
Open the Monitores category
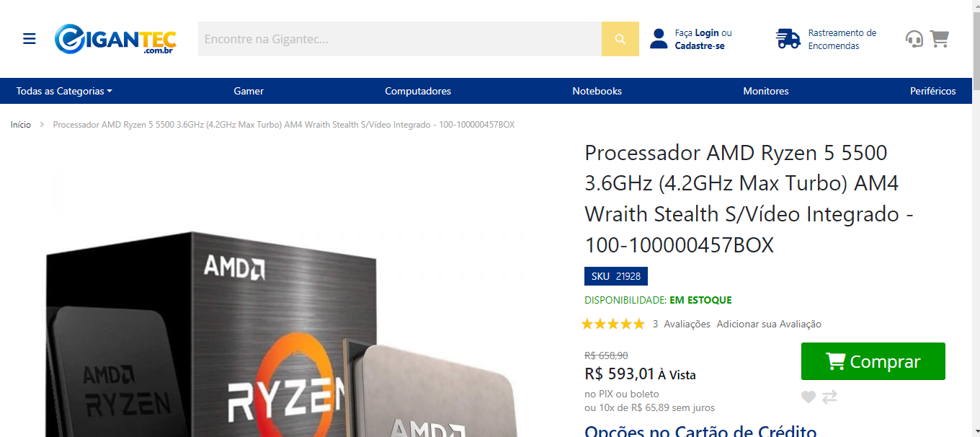coord(766,91)
